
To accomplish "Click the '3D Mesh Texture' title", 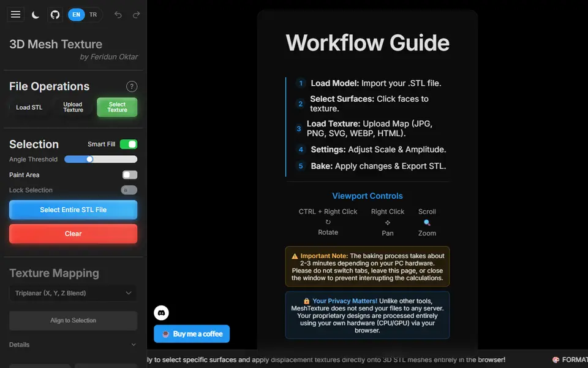I will click(x=56, y=44).
